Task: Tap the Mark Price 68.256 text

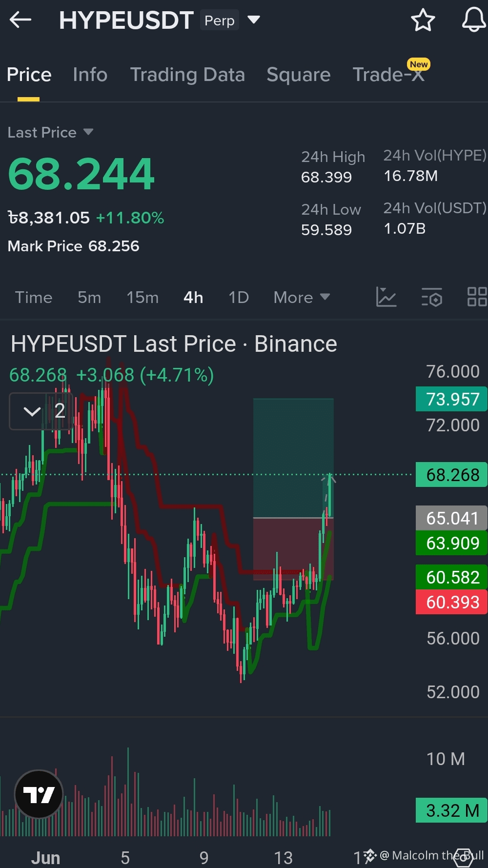Action: pyautogui.click(x=73, y=246)
